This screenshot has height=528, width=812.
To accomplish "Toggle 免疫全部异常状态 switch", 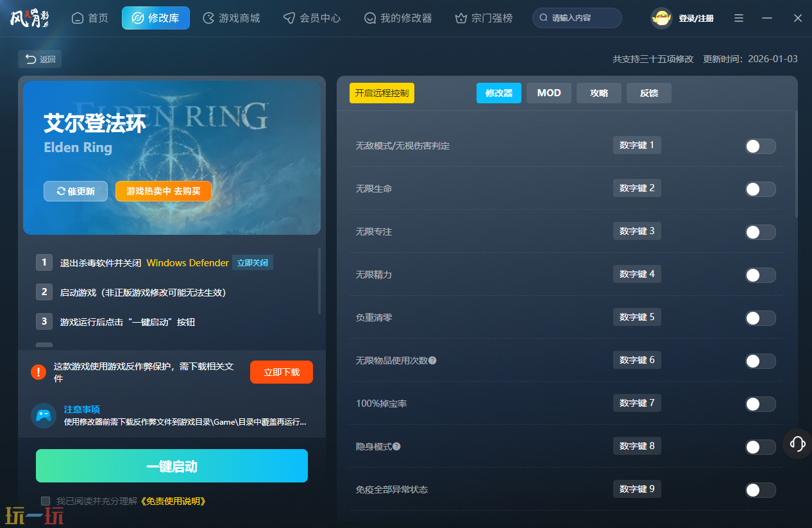I will click(x=760, y=490).
